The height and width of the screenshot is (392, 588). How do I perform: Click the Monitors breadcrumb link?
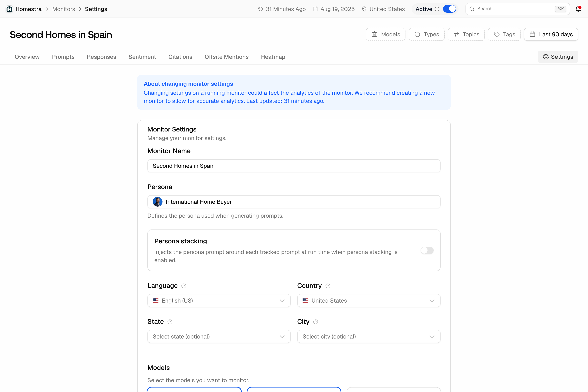pyautogui.click(x=63, y=9)
